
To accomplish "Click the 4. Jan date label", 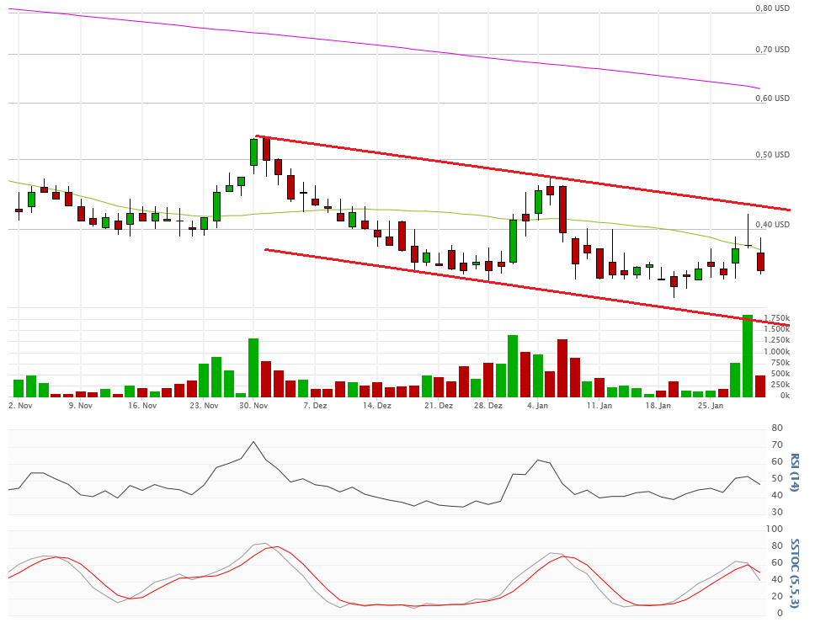I will tap(537, 406).
